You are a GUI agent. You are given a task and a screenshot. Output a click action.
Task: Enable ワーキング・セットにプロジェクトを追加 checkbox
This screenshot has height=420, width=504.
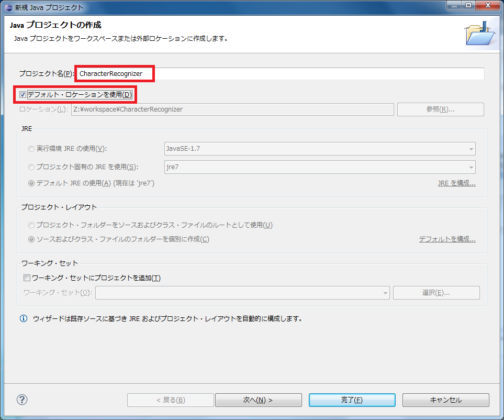27,278
